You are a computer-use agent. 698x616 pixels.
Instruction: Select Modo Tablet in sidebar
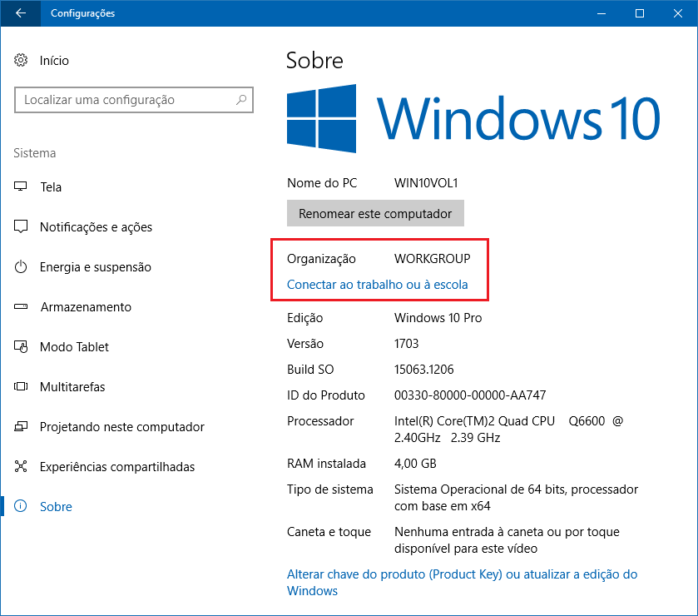coord(74,347)
